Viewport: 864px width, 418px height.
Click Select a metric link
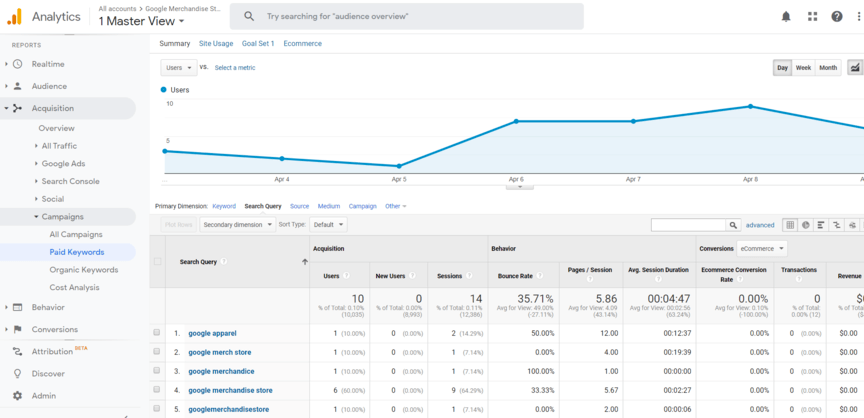(235, 68)
